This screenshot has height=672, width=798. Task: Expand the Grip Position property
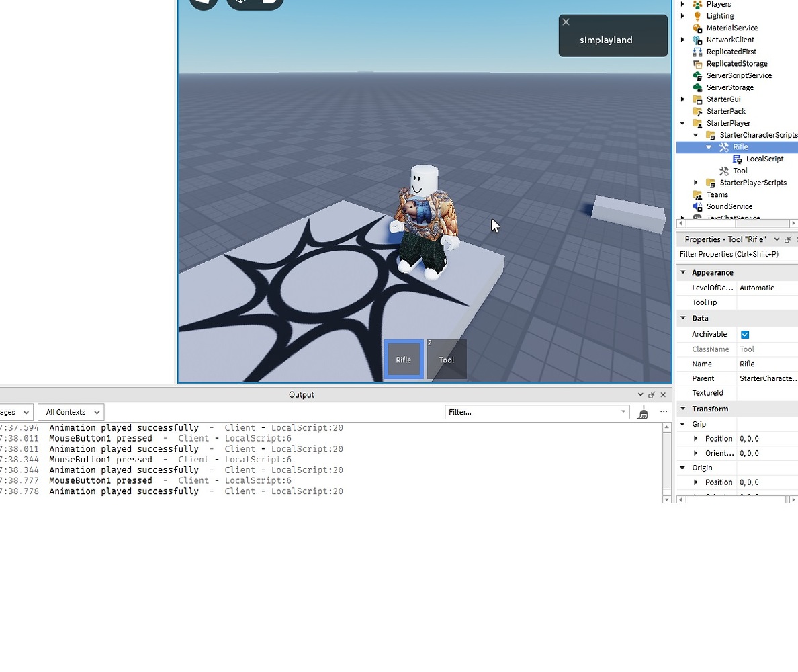tap(697, 438)
